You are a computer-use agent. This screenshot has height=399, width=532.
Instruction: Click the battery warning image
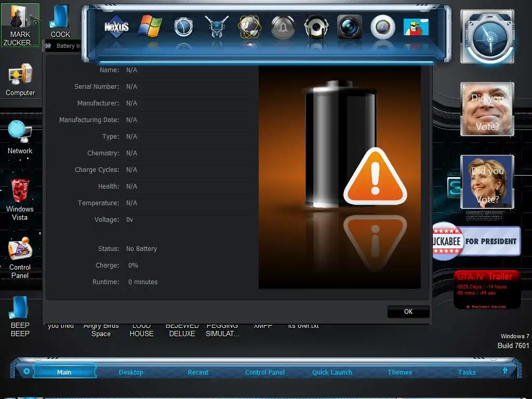(x=340, y=177)
